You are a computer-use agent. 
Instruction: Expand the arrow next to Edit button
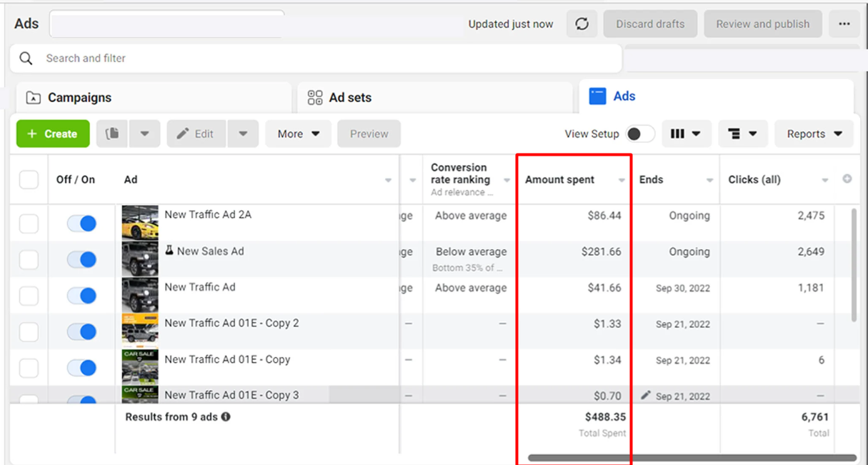point(243,134)
